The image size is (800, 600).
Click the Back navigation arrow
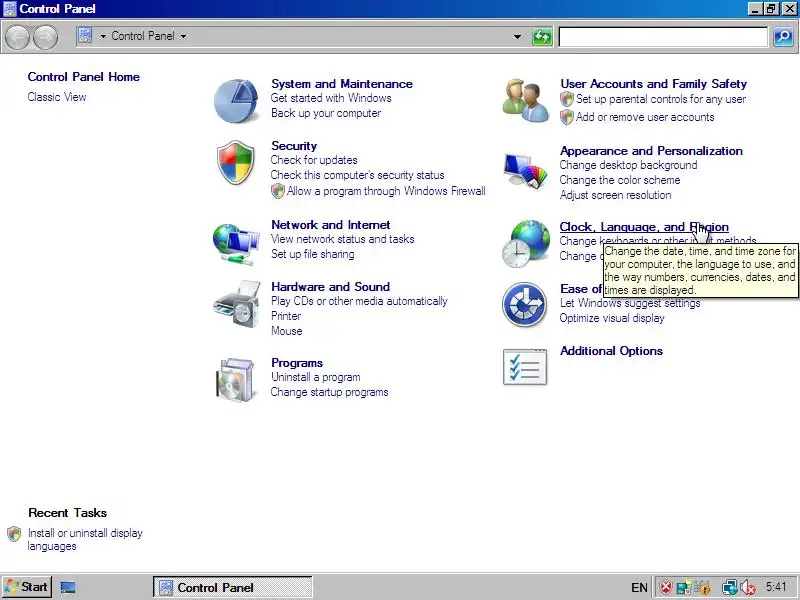[17, 37]
